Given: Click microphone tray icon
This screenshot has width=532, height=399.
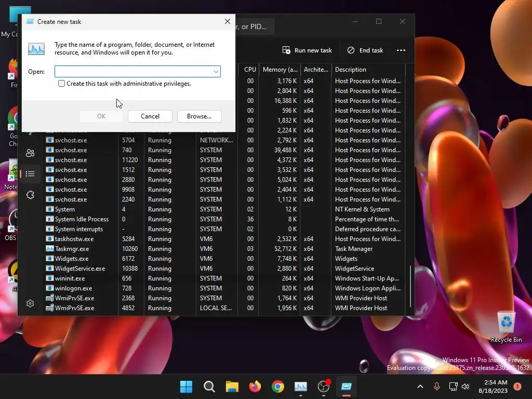Looking at the screenshot, I should click(x=437, y=387).
